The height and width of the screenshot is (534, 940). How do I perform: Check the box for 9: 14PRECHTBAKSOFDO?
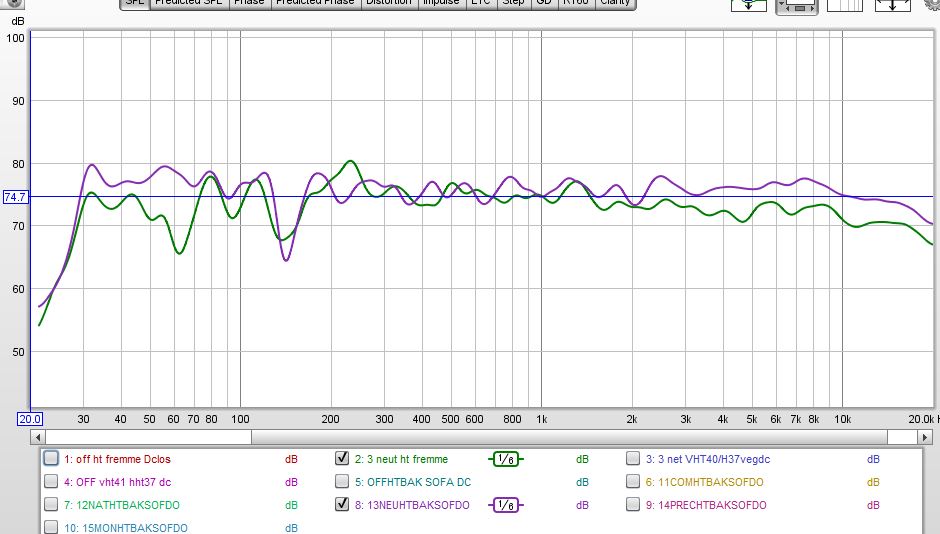(632, 504)
